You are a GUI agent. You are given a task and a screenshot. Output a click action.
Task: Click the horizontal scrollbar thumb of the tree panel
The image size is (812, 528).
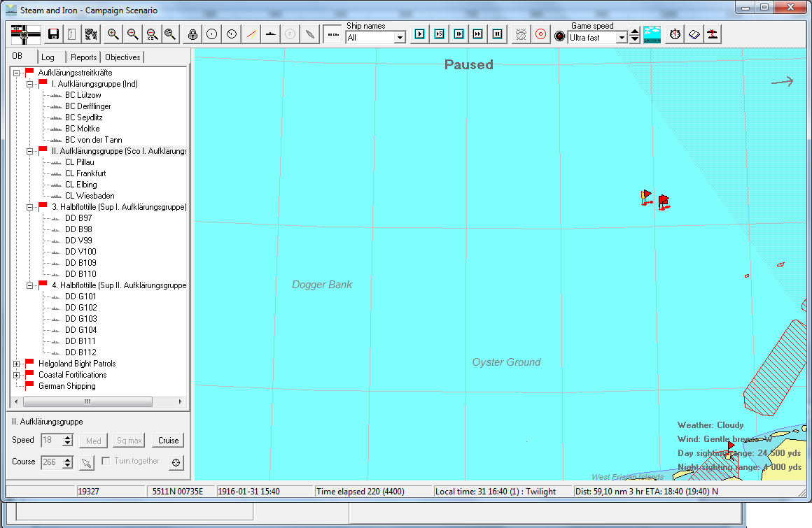pos(87,402)
